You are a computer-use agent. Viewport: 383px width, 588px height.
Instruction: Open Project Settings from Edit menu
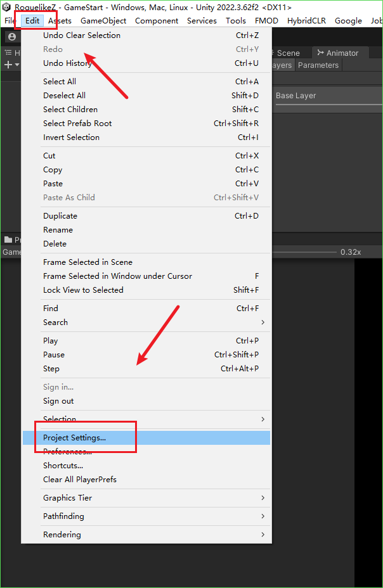pos(75,438)
